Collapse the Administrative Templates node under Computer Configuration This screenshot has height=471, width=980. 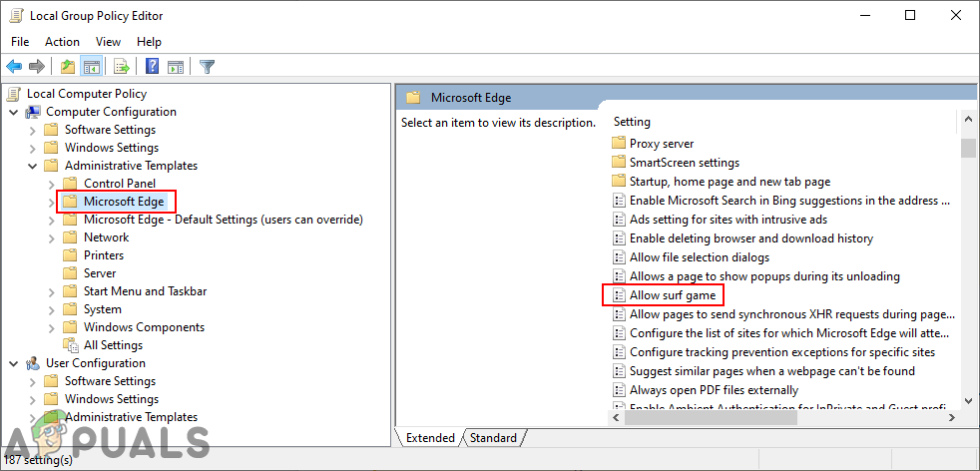[x=32, y=166]
